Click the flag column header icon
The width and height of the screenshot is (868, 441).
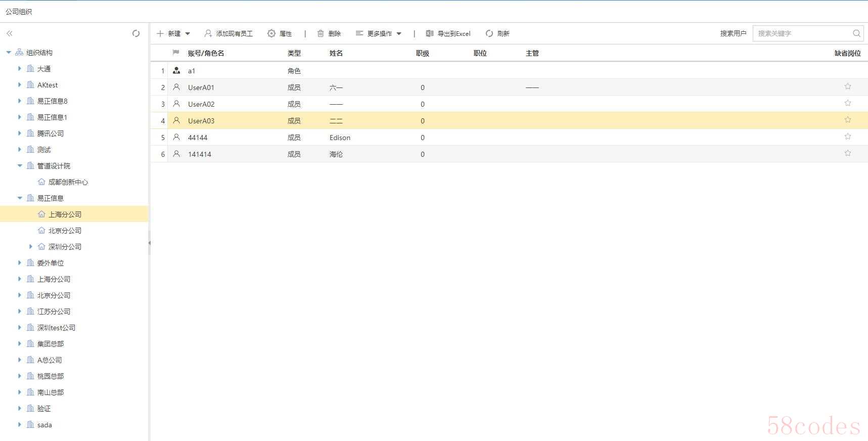click(176, 53)
